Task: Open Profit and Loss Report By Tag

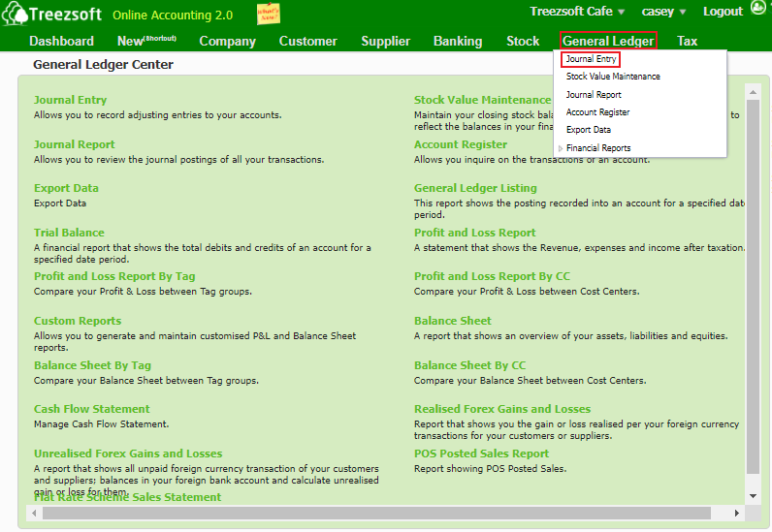Action: (114, 276)
